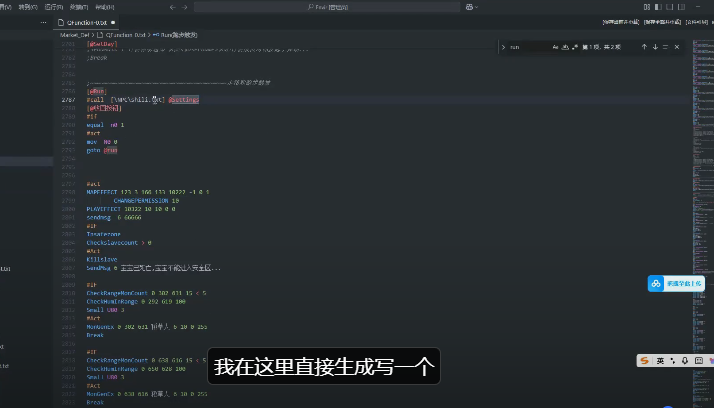Go to the previous match arrow
Image resolution: width=714 pixels, height=408 pixels.
click(644, 47)
